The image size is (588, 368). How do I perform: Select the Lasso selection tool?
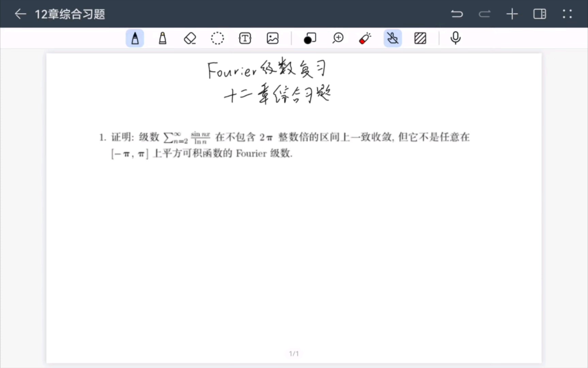[217, 38]
